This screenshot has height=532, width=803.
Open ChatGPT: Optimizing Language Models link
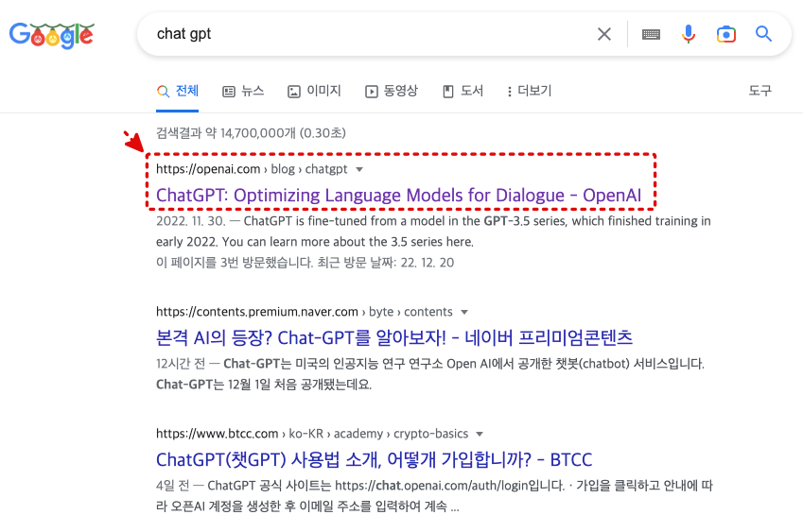[x=398, y=195]
